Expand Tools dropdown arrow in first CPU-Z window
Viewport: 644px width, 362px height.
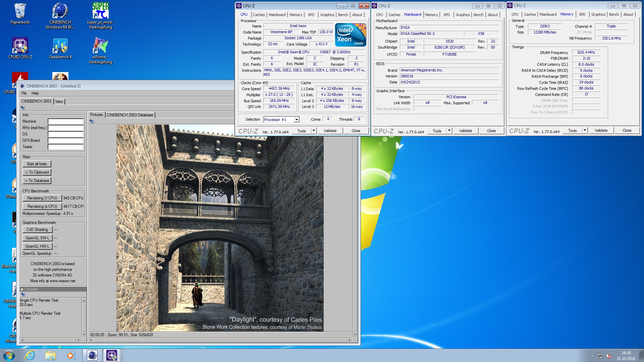pyautogui.click(x=314, y=131)
